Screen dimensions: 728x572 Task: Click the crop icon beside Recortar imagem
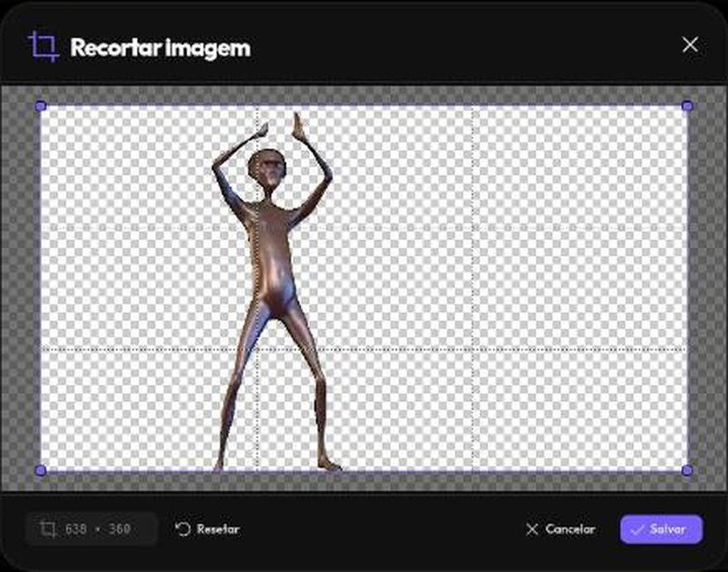coord(44,46)
